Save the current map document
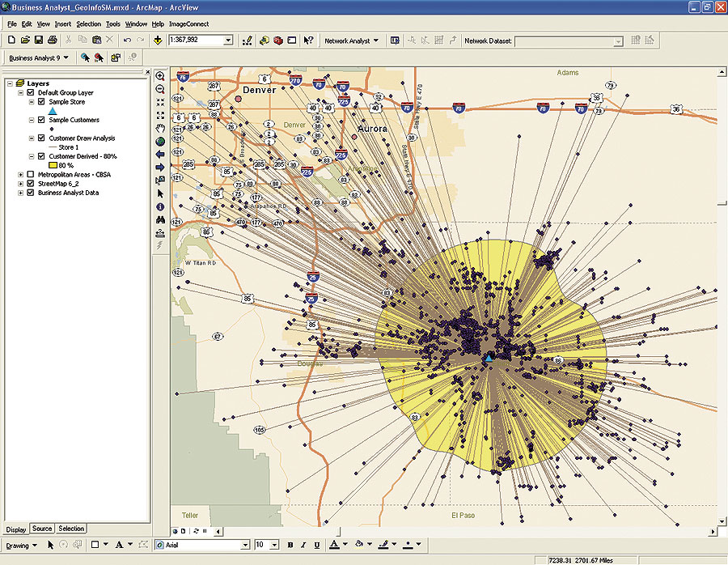 pos(39,40)
